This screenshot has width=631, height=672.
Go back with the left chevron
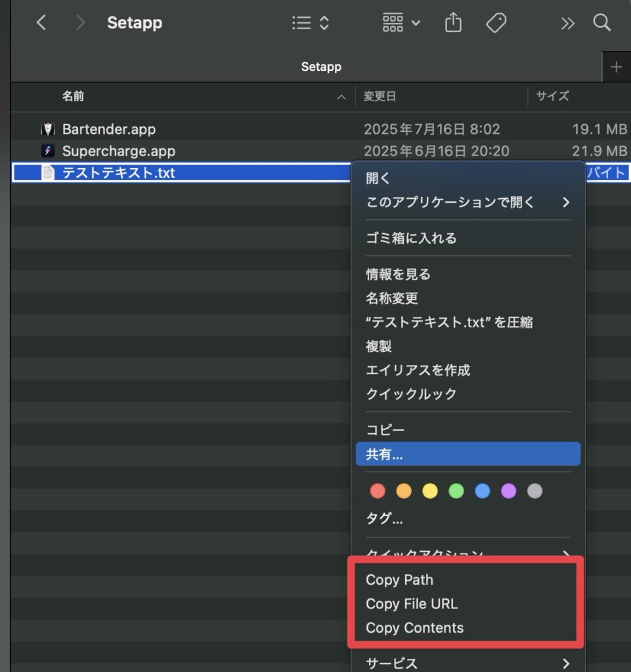tap(41, 22)
